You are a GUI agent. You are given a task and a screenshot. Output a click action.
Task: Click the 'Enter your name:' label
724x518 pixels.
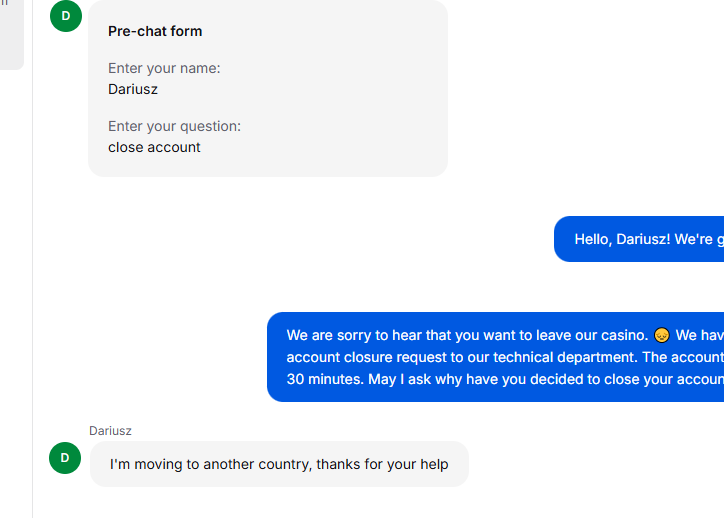pyautogui.click(x=164, y=68)
